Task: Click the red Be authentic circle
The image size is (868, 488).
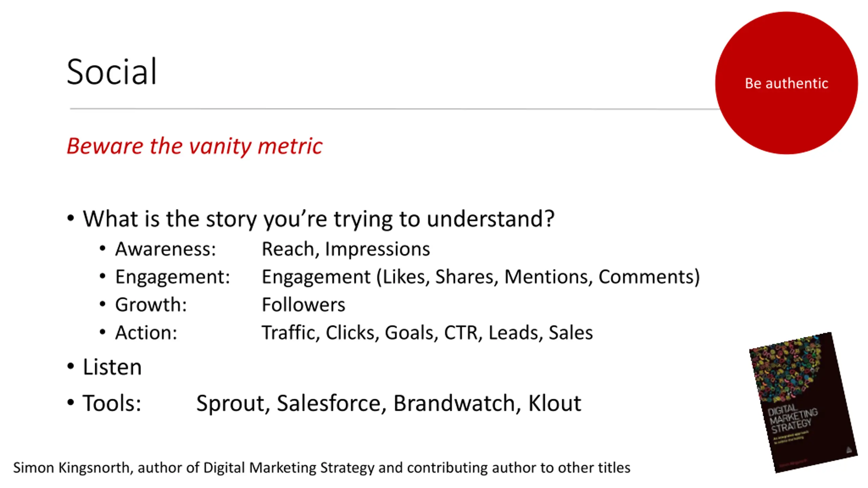Action: click(787, 83)
